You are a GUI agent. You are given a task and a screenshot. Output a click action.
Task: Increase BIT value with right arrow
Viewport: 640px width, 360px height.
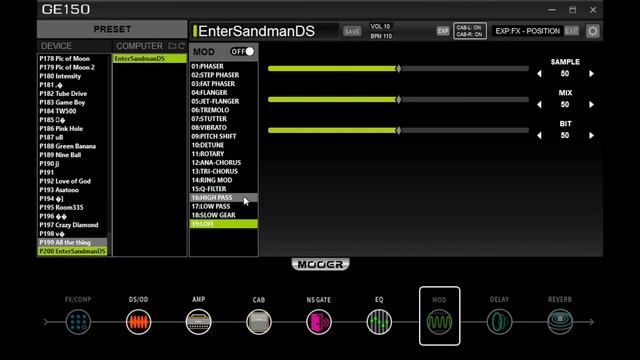[x=591, y=136]
